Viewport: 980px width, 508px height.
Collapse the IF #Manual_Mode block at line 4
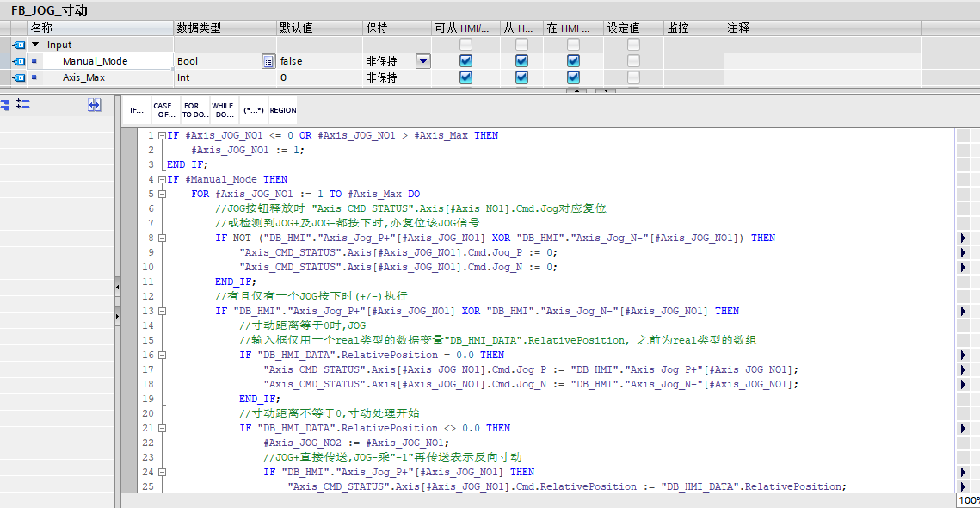pos(162,179)
